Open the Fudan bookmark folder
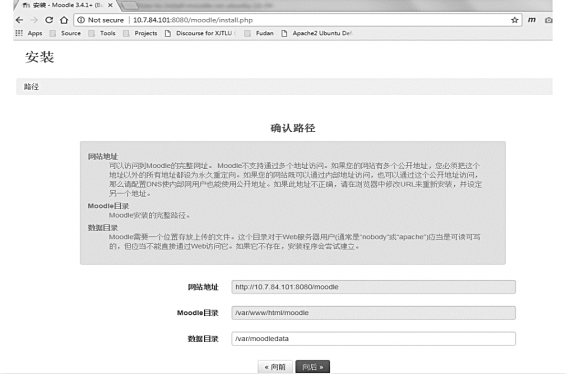The image size is (566, 376). click(x=259, y=33)
